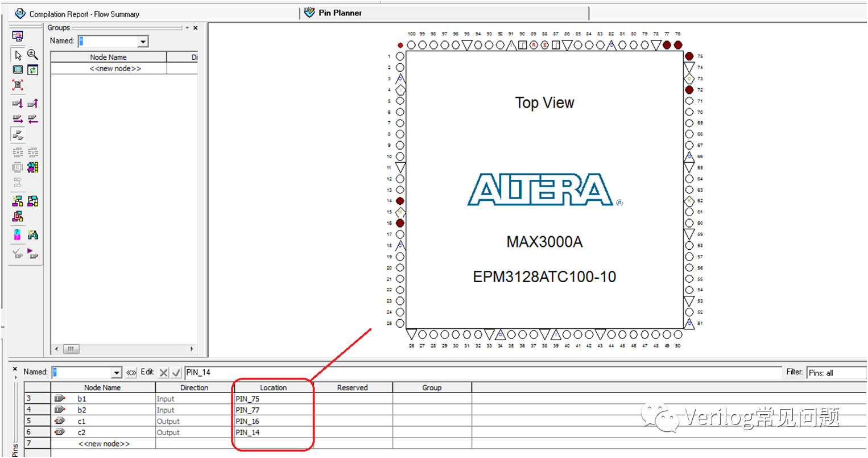
Task: Activate the zoom magnifier tool
Action: tap(33, 55)
